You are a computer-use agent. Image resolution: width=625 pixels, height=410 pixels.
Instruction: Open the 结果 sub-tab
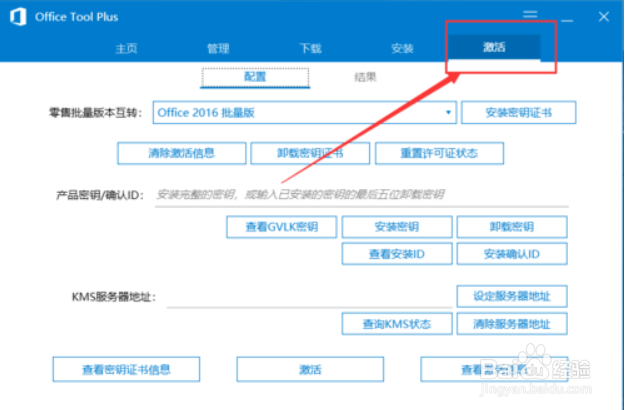365,77
